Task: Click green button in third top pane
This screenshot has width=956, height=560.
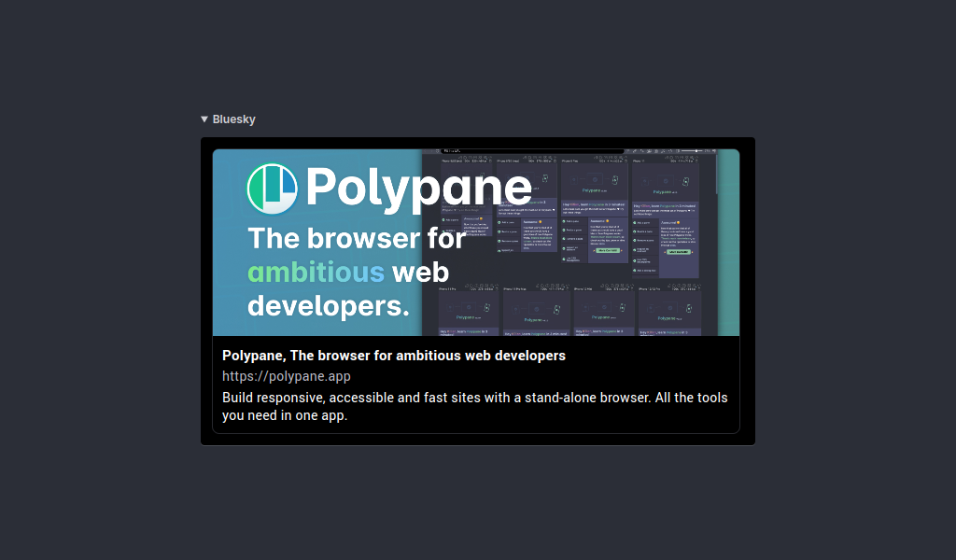Action: point(608,250)
